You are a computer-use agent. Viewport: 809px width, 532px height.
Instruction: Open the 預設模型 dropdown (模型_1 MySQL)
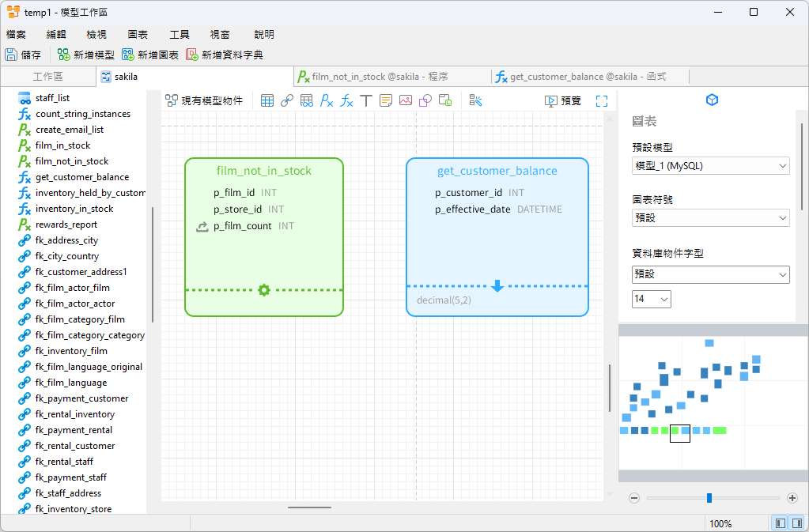[x=710, y=166]
